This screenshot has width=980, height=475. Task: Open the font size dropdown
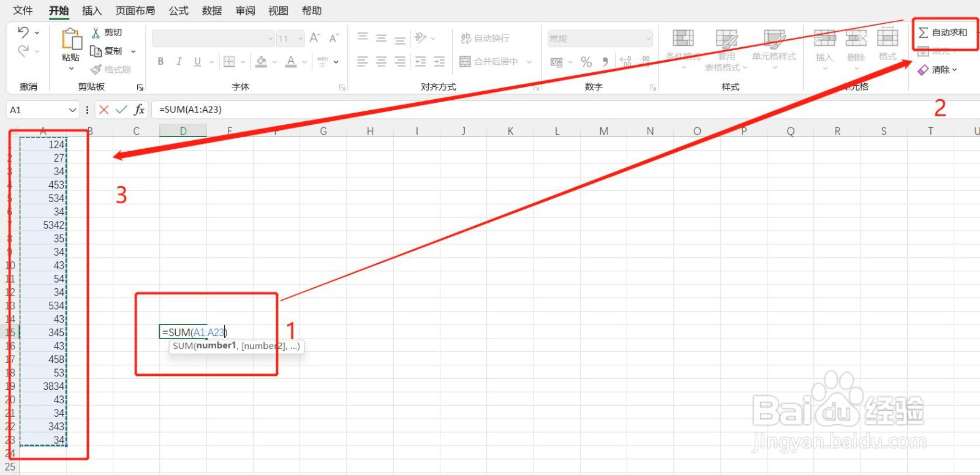300,39
